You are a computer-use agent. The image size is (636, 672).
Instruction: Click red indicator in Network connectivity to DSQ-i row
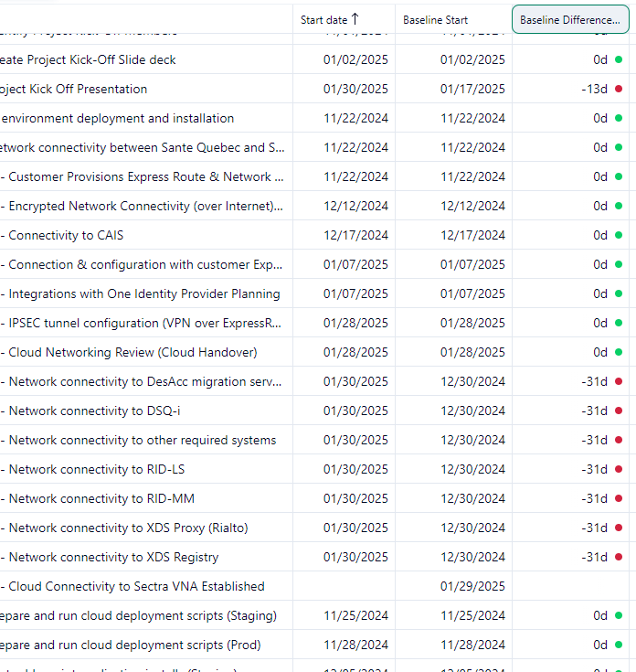[x=619, y=411]
